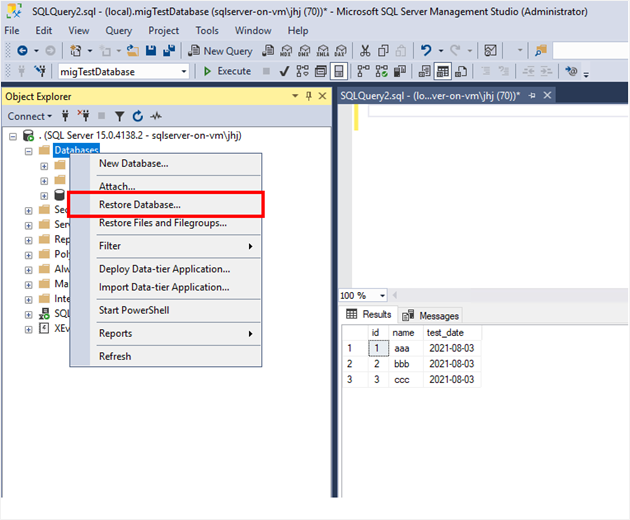Open Object Explorer window position dropdown arrow
This screenshot has width=630, height=520.
(x=295, y=96)
